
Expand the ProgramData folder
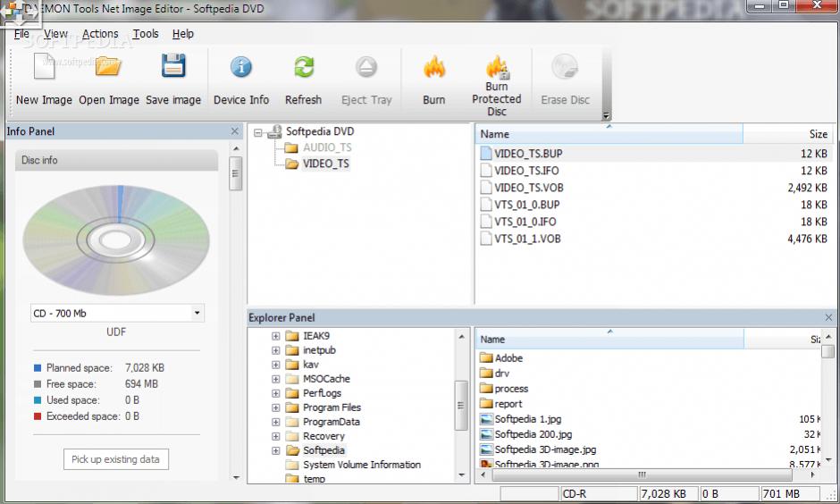(x=275, y=422)
